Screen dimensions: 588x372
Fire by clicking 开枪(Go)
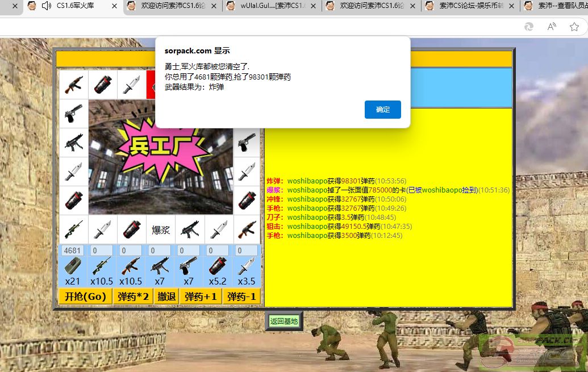click(85, 296)
